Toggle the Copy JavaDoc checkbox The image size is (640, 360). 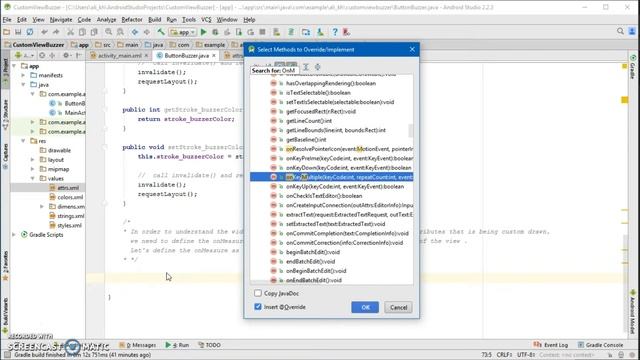pos(258,293)
